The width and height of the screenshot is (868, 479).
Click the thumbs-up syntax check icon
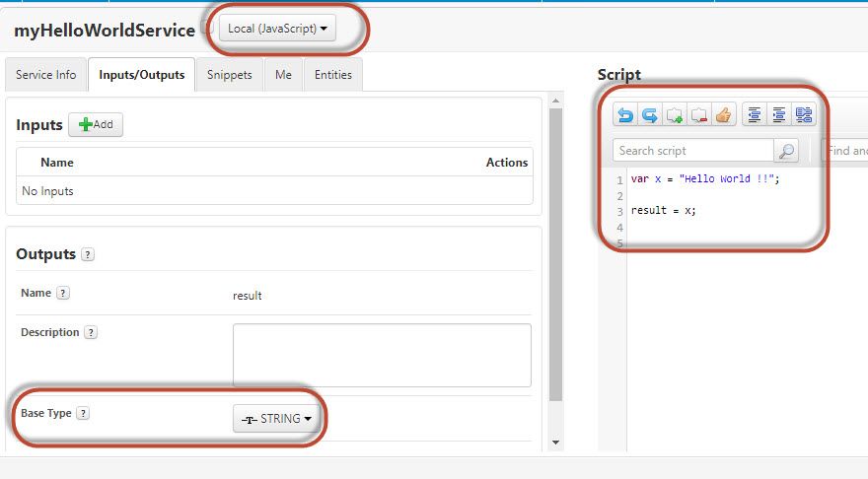[x=724, y=115]
